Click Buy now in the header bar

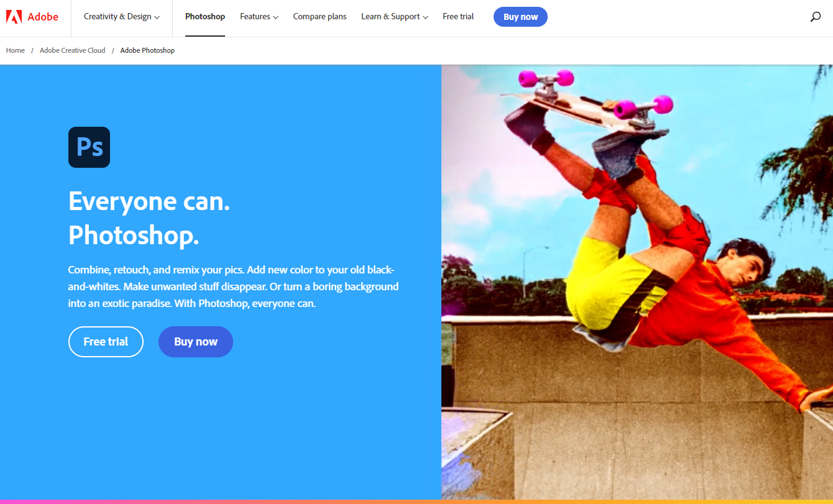[520, 17]
